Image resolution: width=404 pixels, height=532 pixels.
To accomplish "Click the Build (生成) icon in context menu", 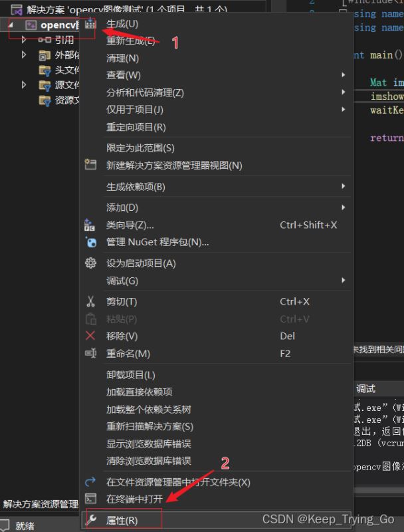I will tap(91, 24).
